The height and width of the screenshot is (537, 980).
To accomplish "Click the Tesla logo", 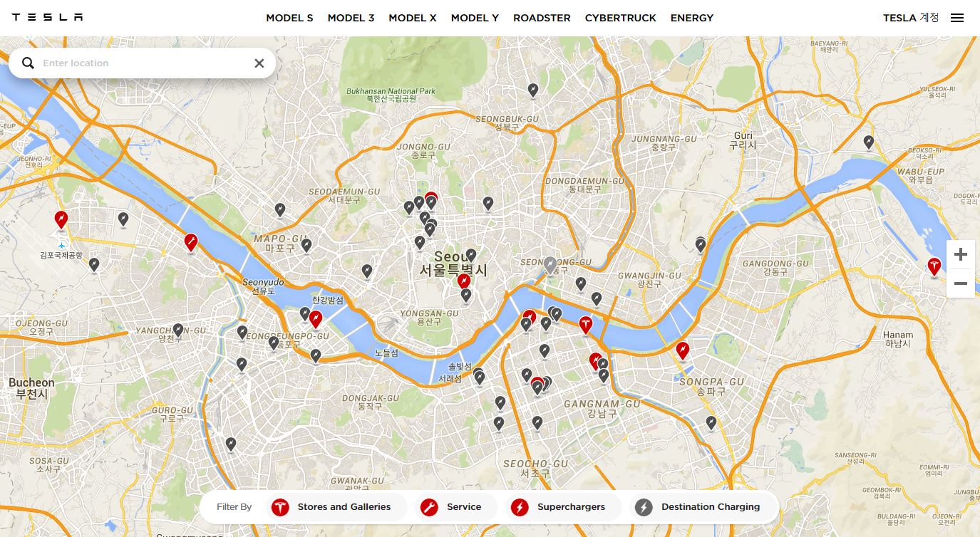I will (x=47, y=17).
